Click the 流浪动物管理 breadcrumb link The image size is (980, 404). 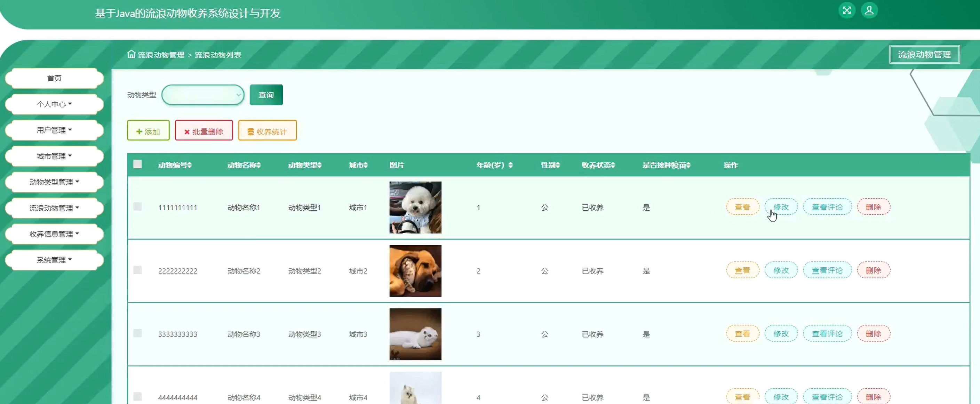click(161, 55)
